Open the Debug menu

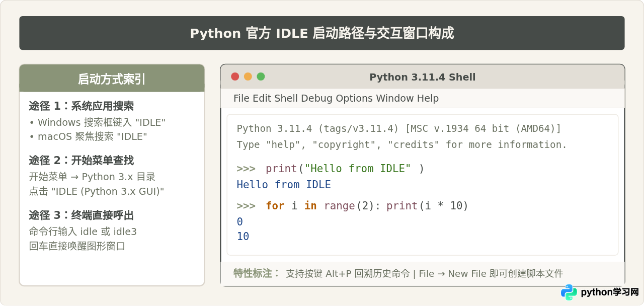point(317,99)
